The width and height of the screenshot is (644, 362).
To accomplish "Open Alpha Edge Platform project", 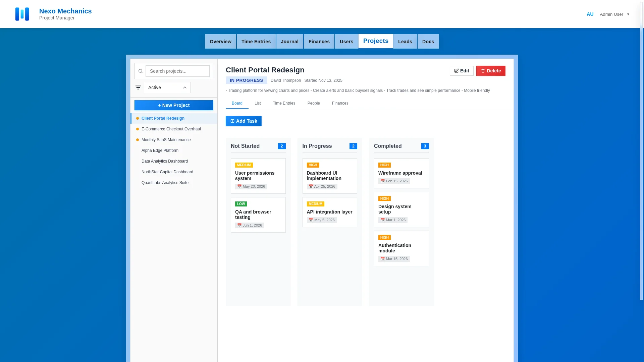I will point(174,150).
